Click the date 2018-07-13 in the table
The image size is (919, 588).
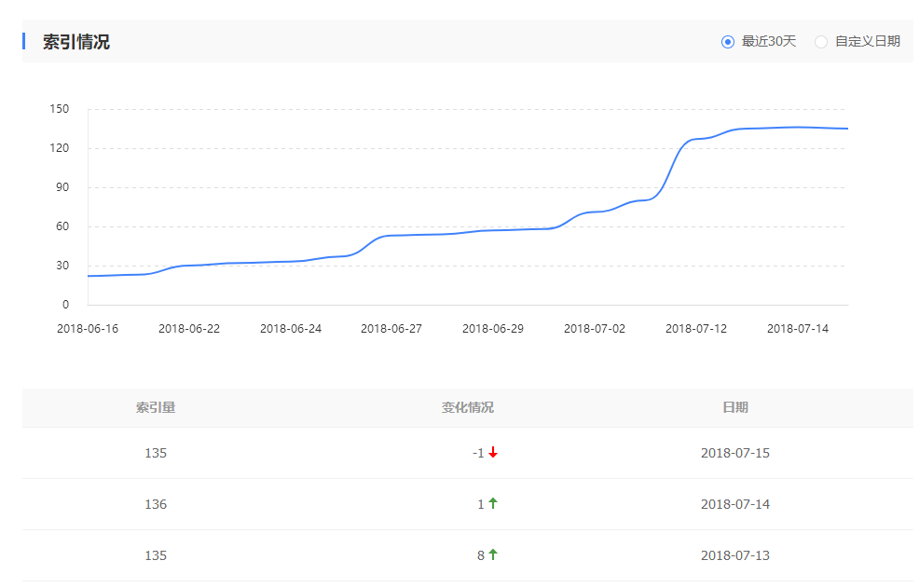(736, 555)
